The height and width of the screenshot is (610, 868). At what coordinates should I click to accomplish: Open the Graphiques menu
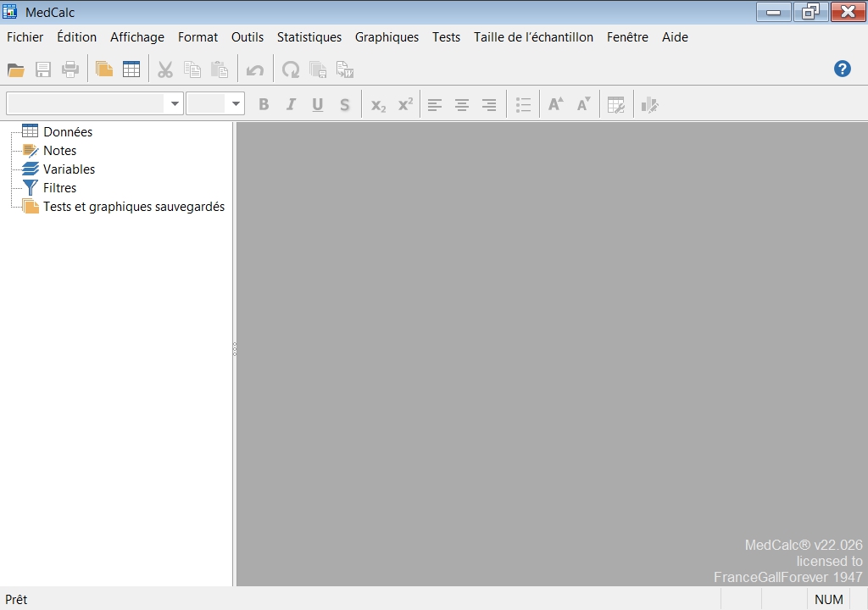click(387, 37)
